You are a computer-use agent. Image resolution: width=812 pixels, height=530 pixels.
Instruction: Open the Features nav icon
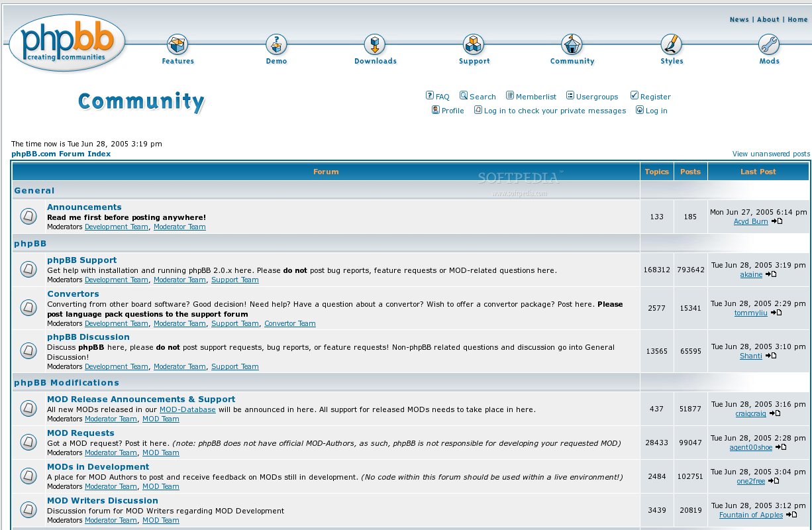(x=178, y=44)
